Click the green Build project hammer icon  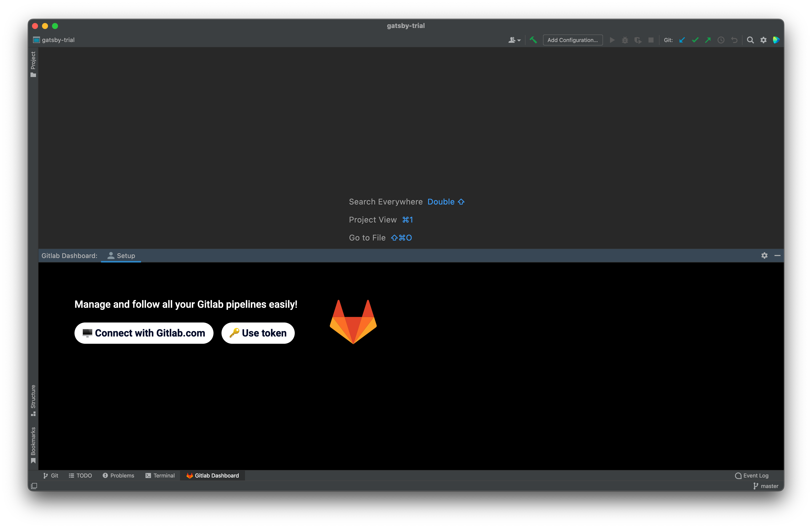(x=533, y=40)
